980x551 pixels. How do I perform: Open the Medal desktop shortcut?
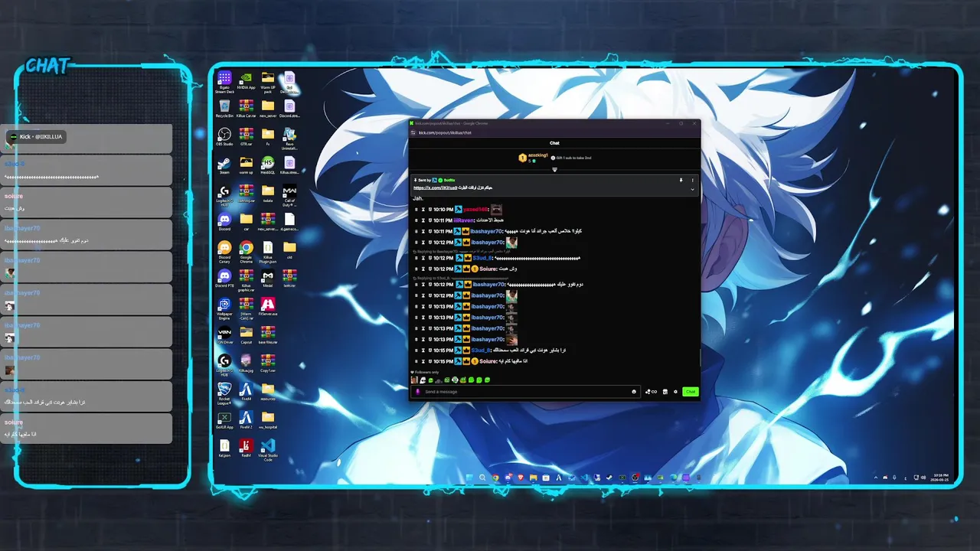click(x=268, y=279)
